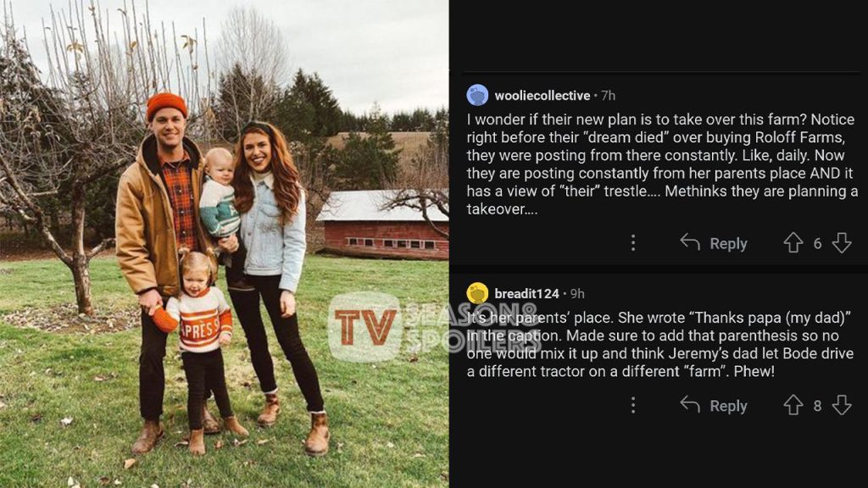Open wooliecollective's round avatar icon

(x=477, y=95)
